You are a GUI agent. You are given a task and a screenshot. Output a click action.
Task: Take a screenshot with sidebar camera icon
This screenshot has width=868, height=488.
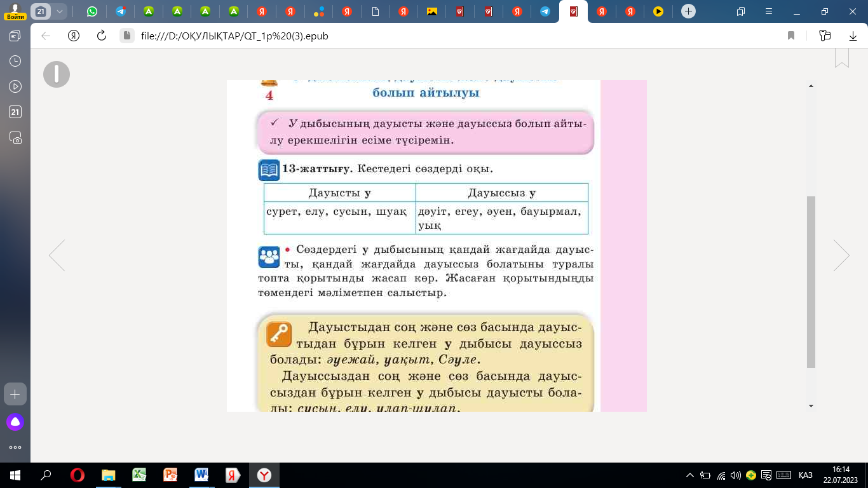click(15, 137)
